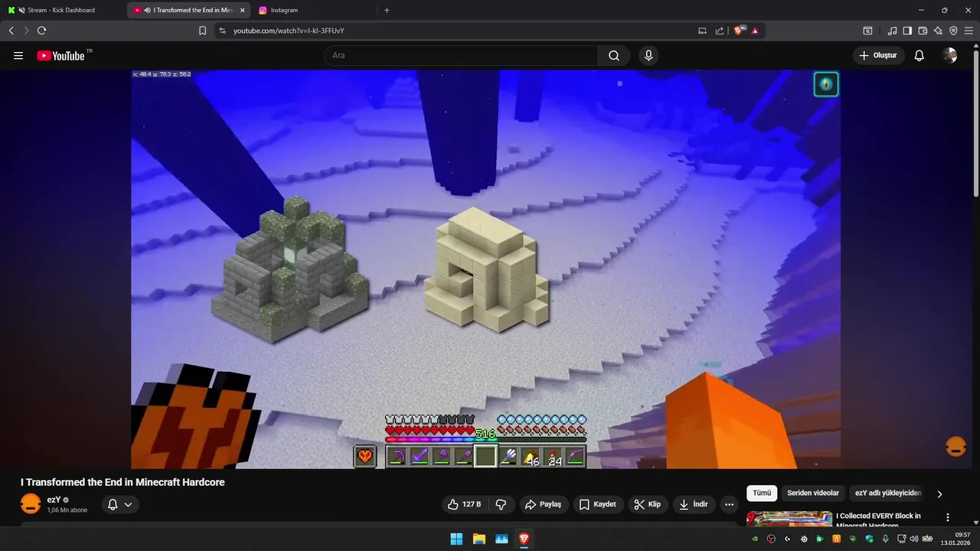This screenshot has width=980, height=551.
Task: Save the video with Kaydet
Action: (x=598, y=504)
